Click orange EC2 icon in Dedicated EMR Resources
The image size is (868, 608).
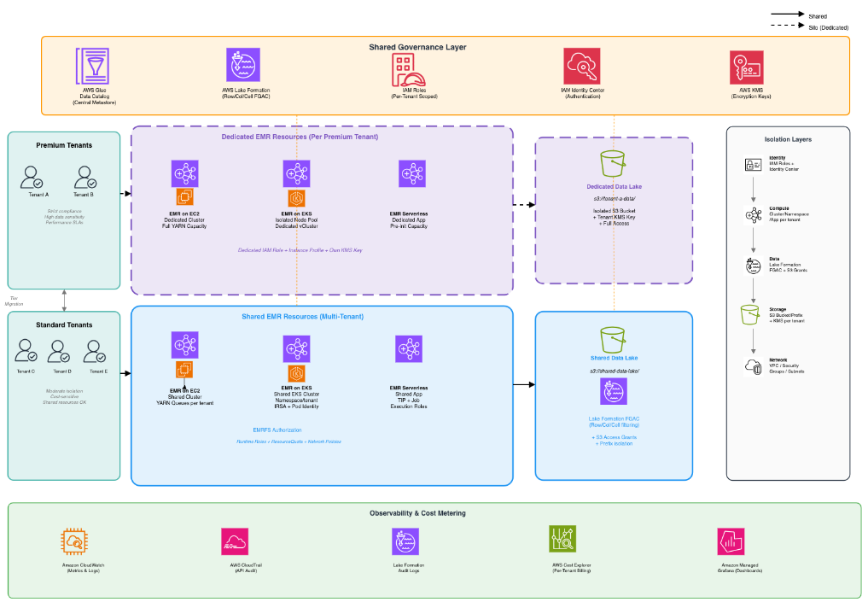pyautogui.click(x=185, y=196)
